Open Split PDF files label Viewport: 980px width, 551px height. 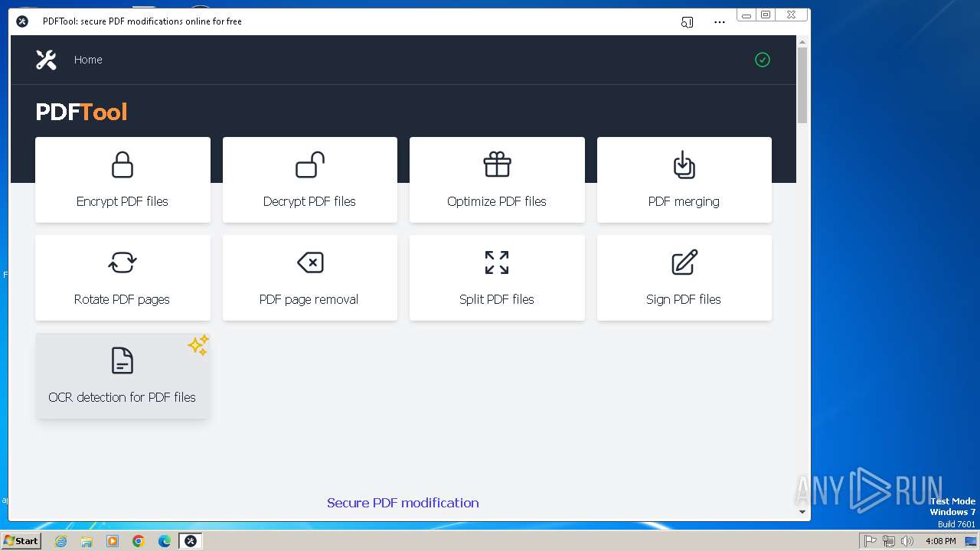(497, 299)
